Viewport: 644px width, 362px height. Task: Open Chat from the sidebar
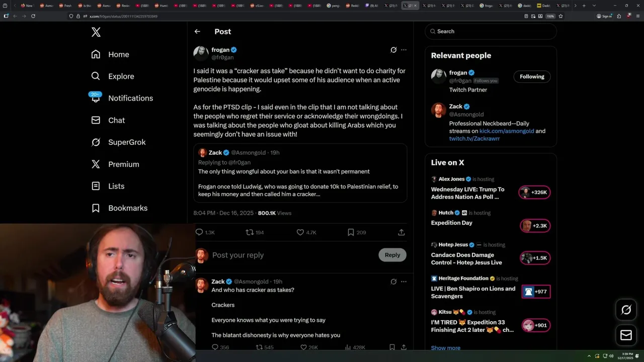[x=108, y=120]
